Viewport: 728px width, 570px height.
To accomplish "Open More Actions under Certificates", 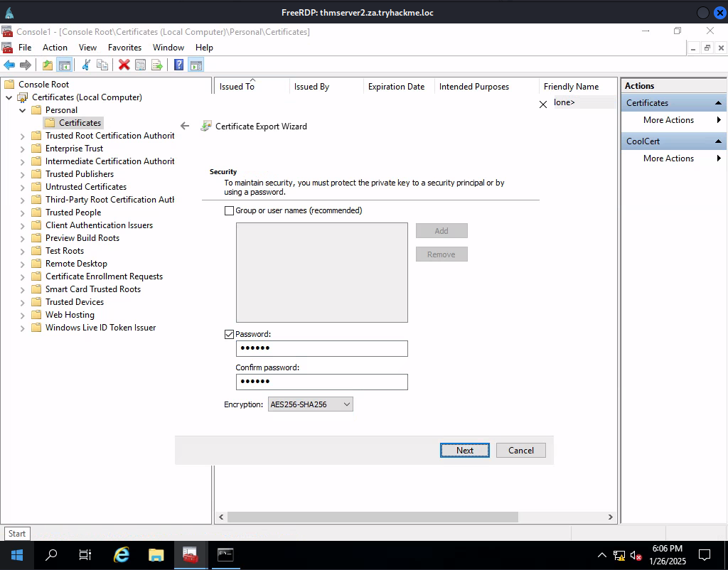I will point(668,120).
